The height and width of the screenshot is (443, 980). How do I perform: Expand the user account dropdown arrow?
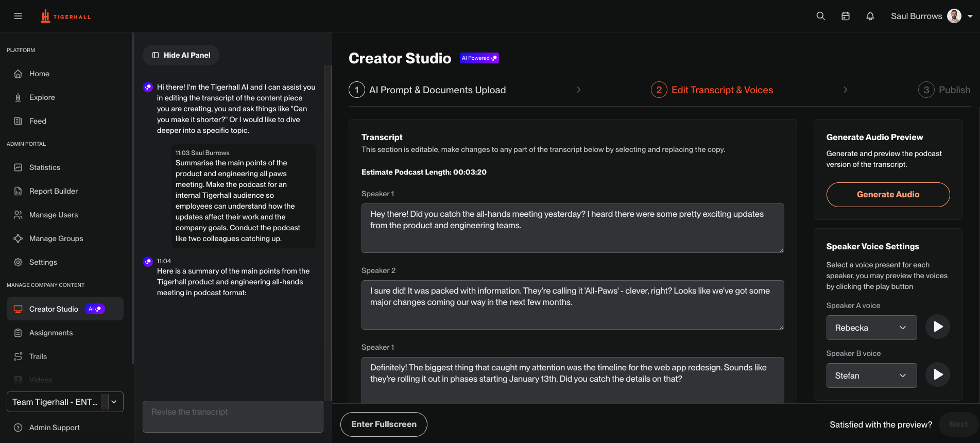pos(970,16)
